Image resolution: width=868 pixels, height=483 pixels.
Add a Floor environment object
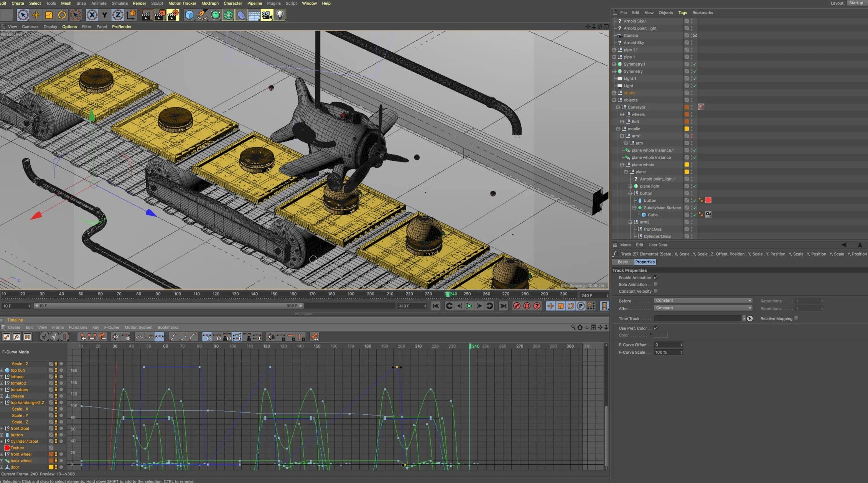254,15
